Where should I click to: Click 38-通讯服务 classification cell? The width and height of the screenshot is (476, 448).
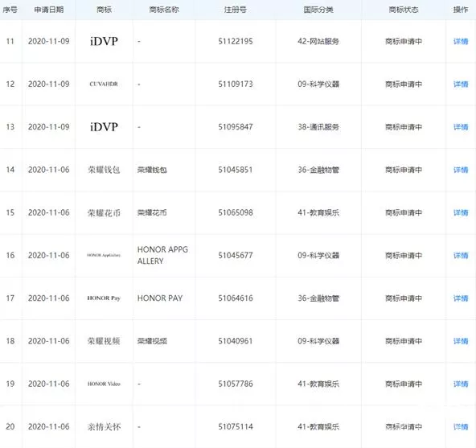pos(318,127)
